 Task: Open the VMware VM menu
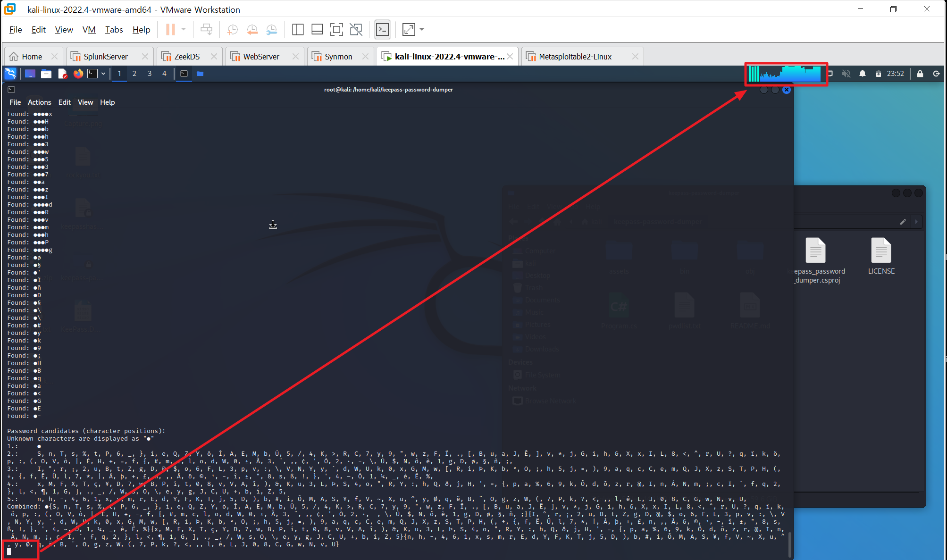89,30
